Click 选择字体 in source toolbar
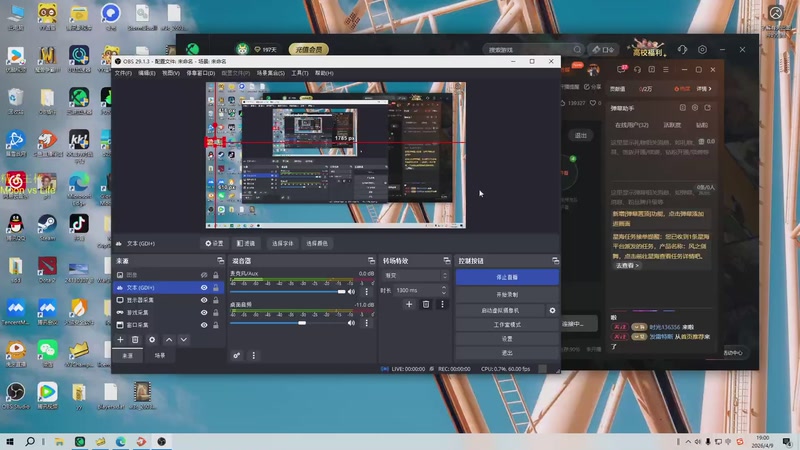Image resolution: width=800 pixels, height=450 pixels. tap(282, 243)
